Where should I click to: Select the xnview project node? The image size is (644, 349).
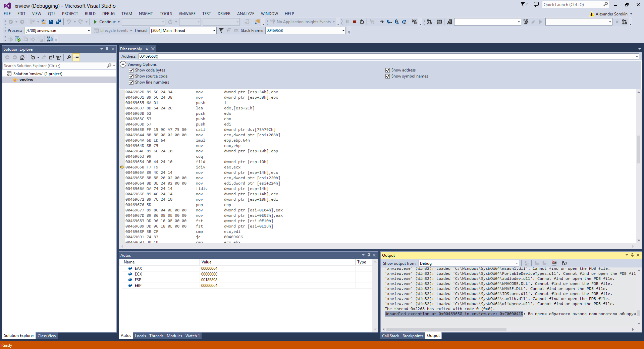click(26, 80)
